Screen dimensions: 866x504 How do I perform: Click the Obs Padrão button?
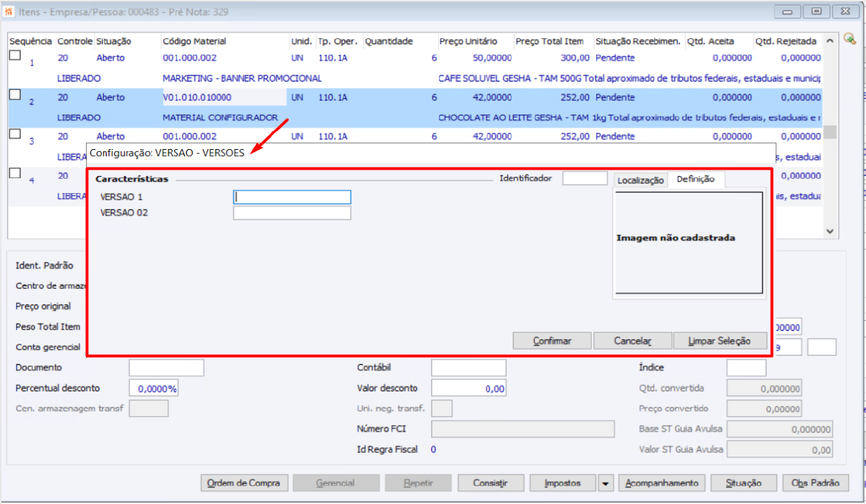coord(816,483)
